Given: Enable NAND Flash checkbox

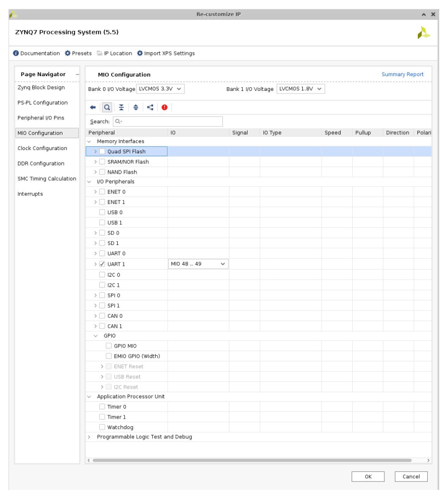Looking at the screenshot, I should [x=102, y=172].
